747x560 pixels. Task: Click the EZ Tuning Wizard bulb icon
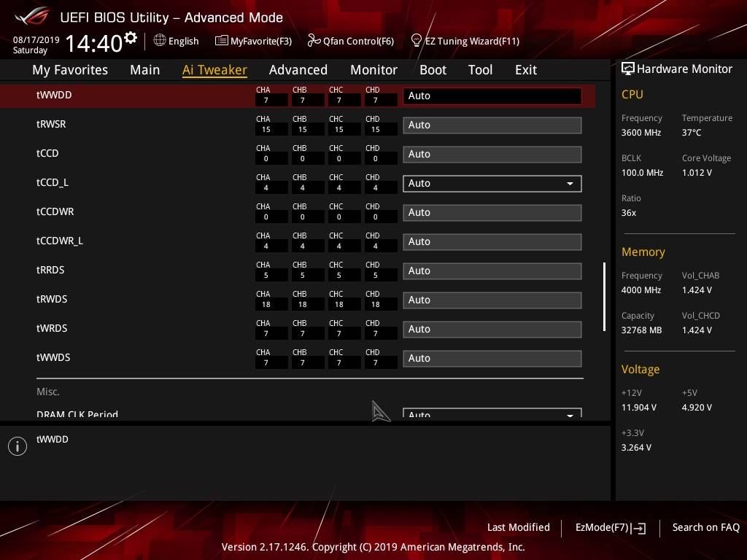click(x=416, y=41)
